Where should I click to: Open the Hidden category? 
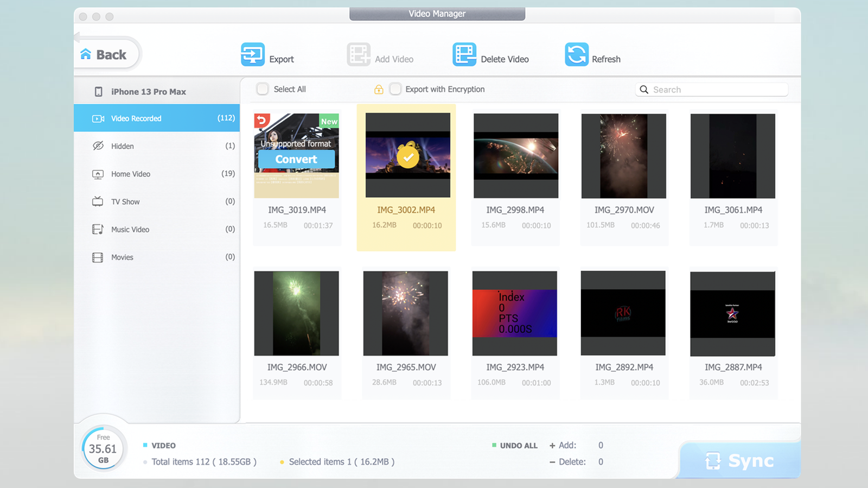pos(157,146)
